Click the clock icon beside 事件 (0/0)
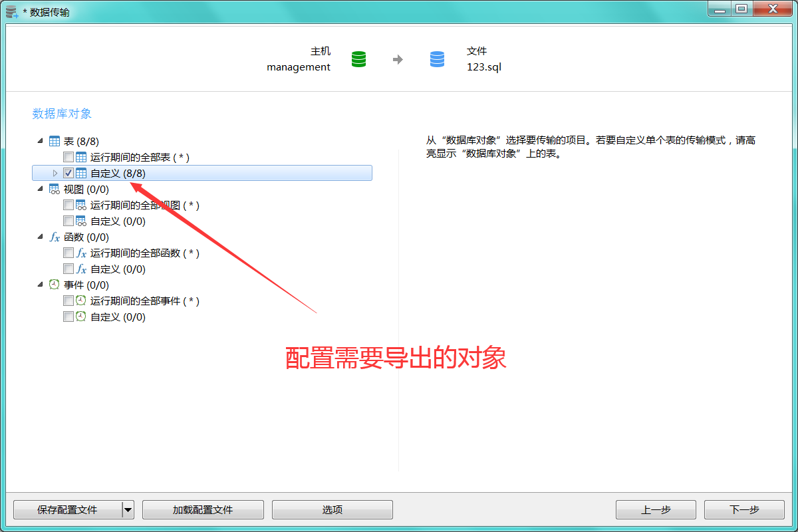This screenshot has height=532, width=798. point(55,285)
